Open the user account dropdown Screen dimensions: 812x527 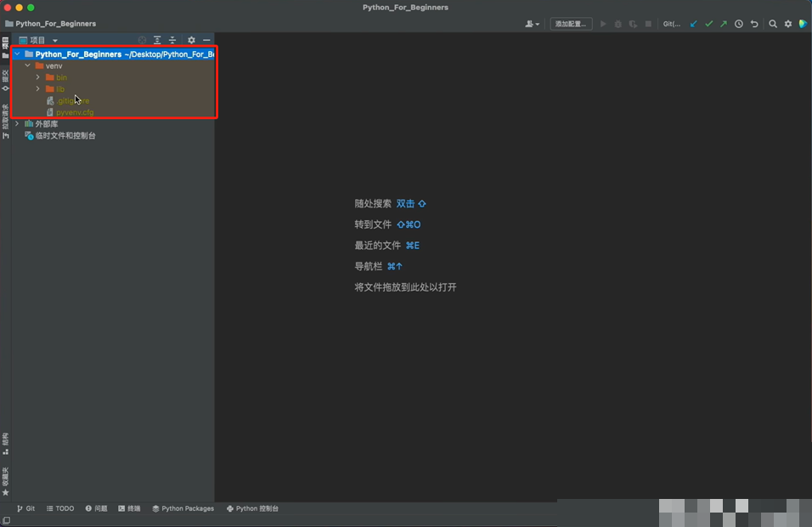pos(533,24)
